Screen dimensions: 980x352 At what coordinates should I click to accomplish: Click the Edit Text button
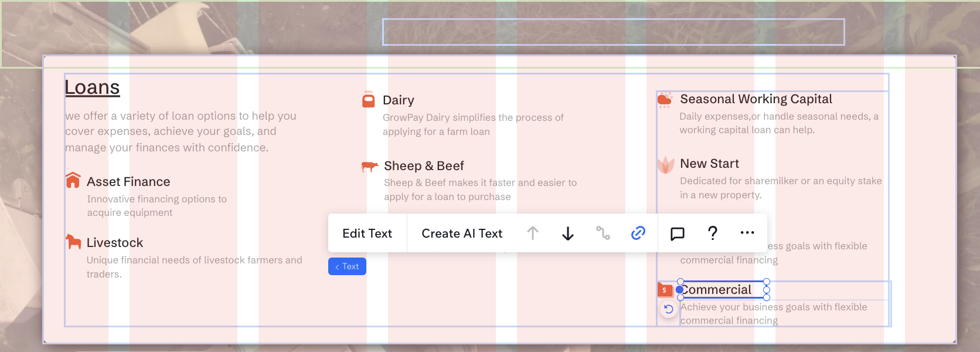(x=367, y=233)
